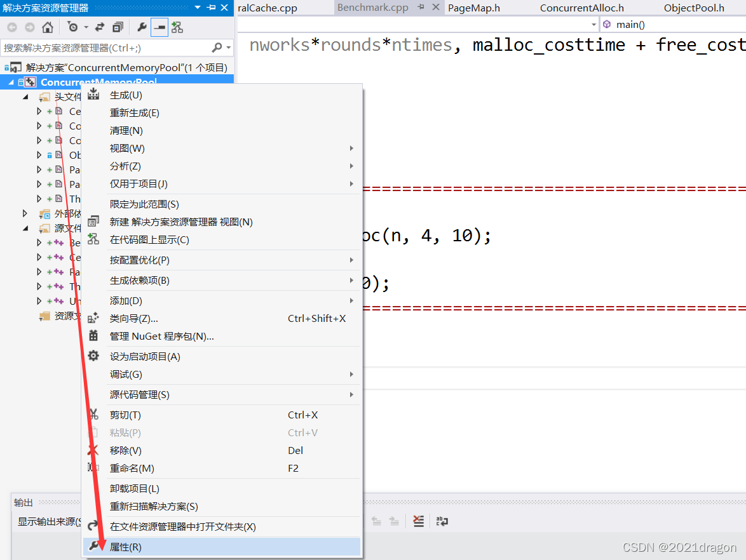Open the scope dropdown arrow left of main()

pyautogui.click(x=593, y=24)
